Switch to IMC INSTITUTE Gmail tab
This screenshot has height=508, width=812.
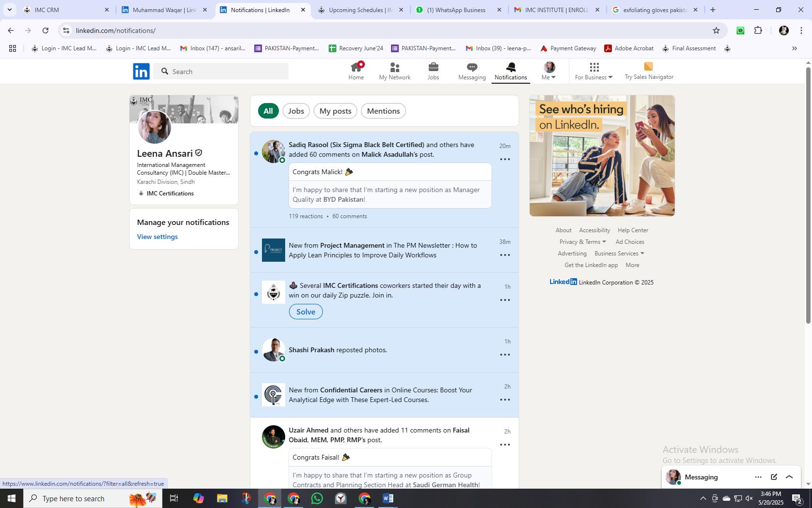click(x=556, y=10)
